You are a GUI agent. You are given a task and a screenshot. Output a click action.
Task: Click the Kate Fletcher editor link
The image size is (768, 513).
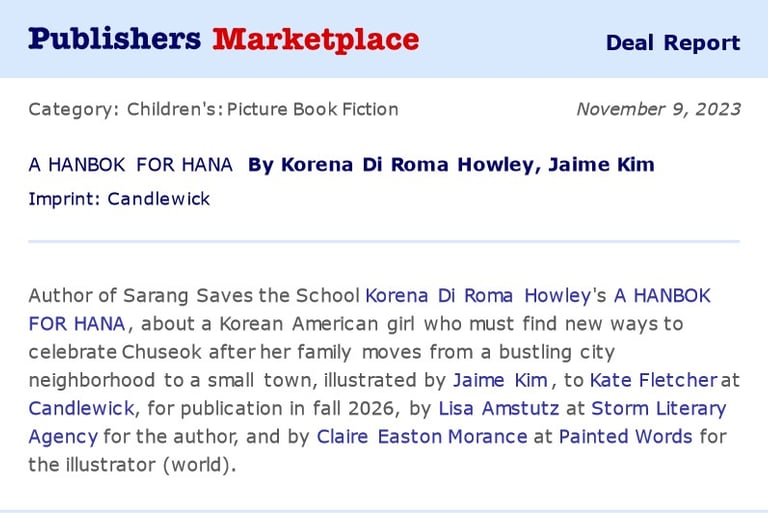pos(653,380)
